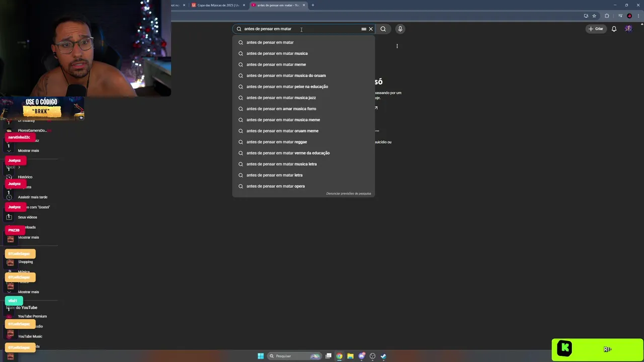Click Chrome icon in taskbar

340,356
